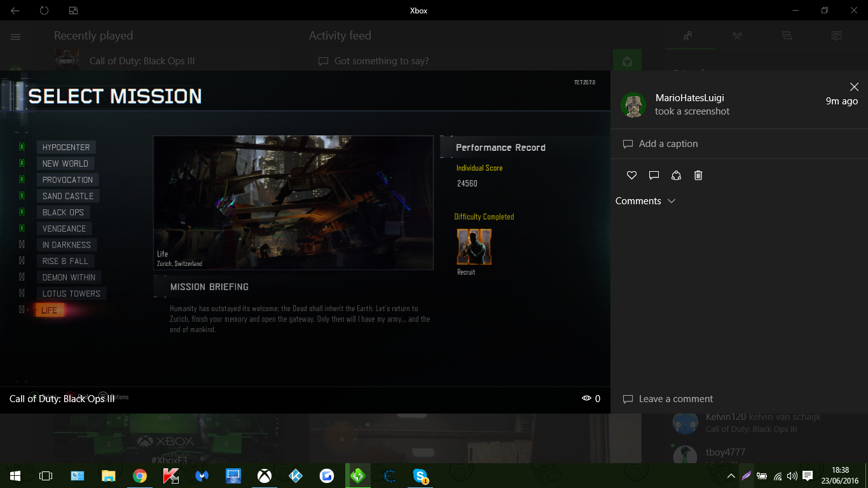
Task: Click the green lightning taskbar app icon
Action: coord(358,475)
